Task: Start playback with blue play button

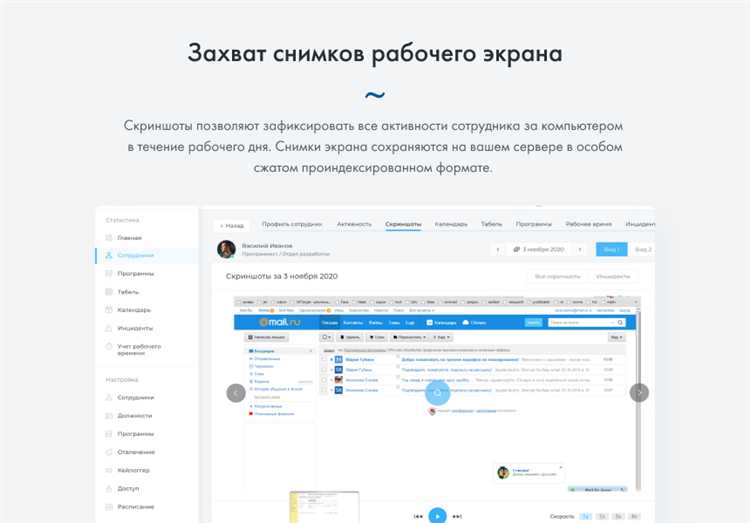Action: click(437, 516)
